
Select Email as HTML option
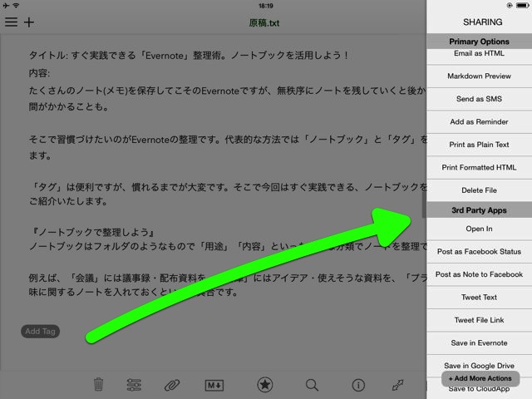479,56
